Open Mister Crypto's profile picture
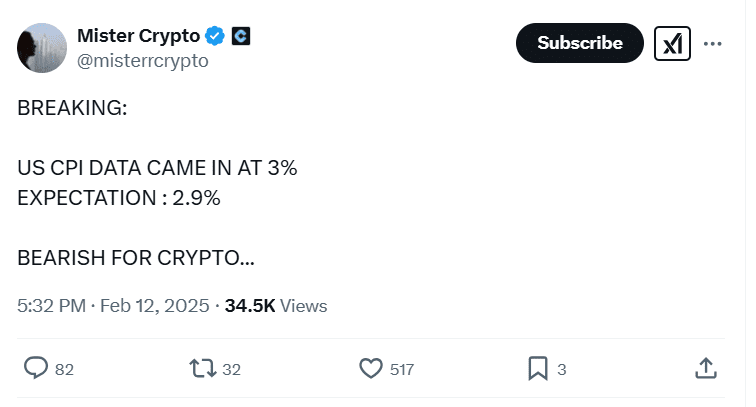 point(41,47)
